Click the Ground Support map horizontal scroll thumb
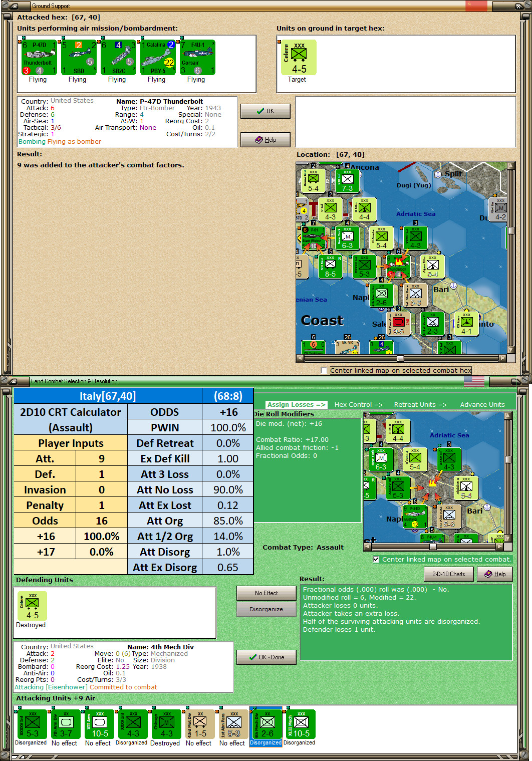532x761 pixels. tap(400, 358)
